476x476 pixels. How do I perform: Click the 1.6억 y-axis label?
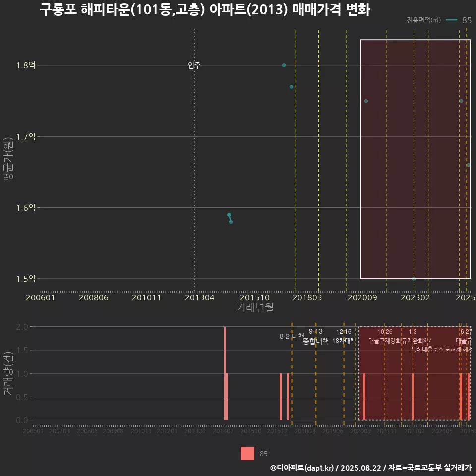click(x=26, y=208)
